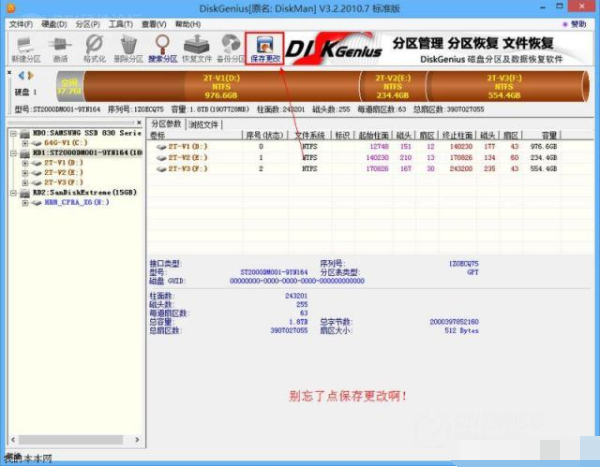Click the Delete Partition (删除分区) trash icon
The height and width of the screenshot is (467, 600).
coord(128,49)
